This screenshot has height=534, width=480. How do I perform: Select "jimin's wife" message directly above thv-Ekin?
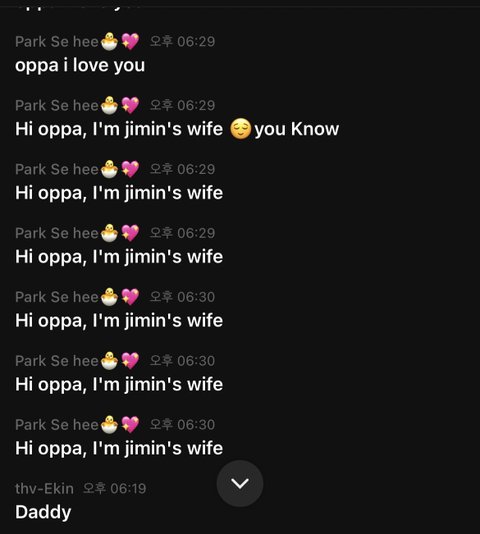click(x=119, y=448)
